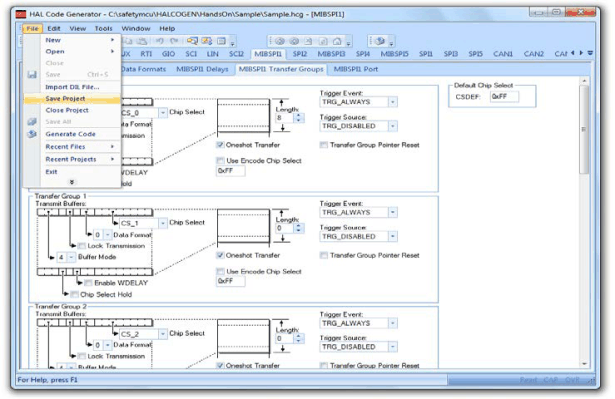Open the CS_2 Chip Select dropdown
The width and height of the screenshot is (615, 399).
pos(163,334)
